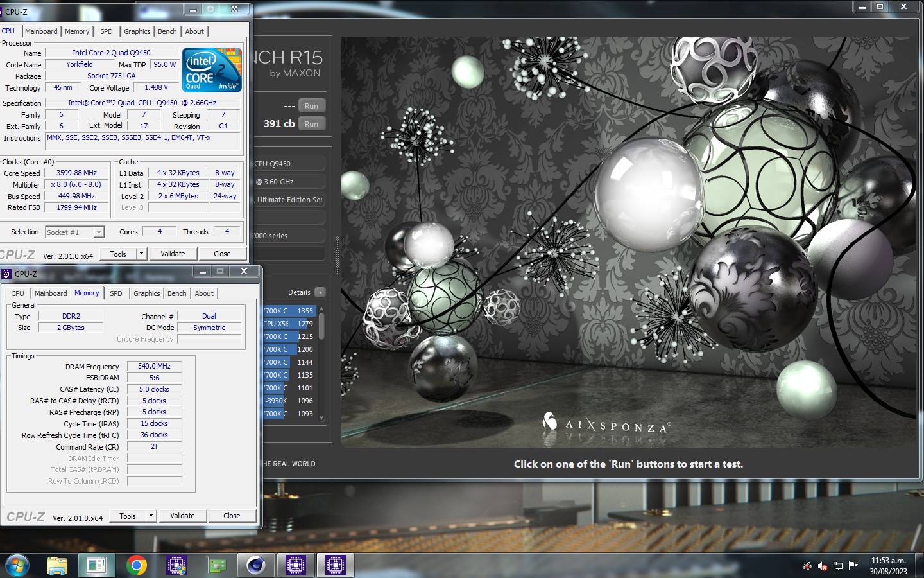Expand Tools dropdown arrow in Memory tab window

151,516
